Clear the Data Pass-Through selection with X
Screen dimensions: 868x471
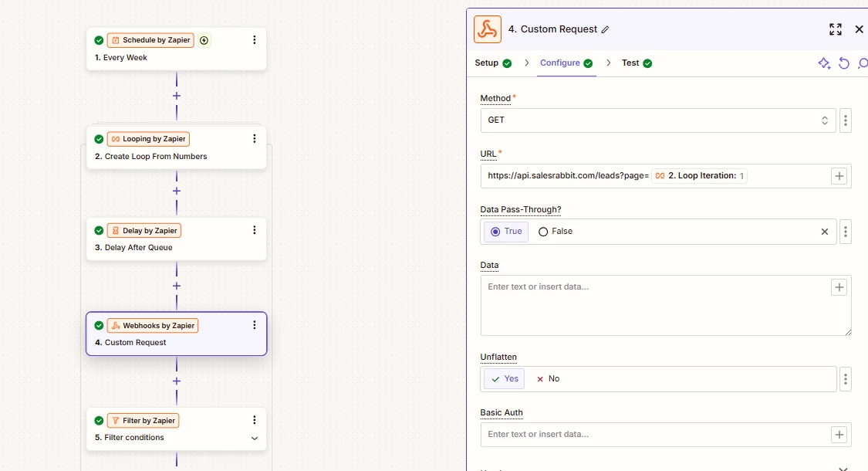(824, 232)
